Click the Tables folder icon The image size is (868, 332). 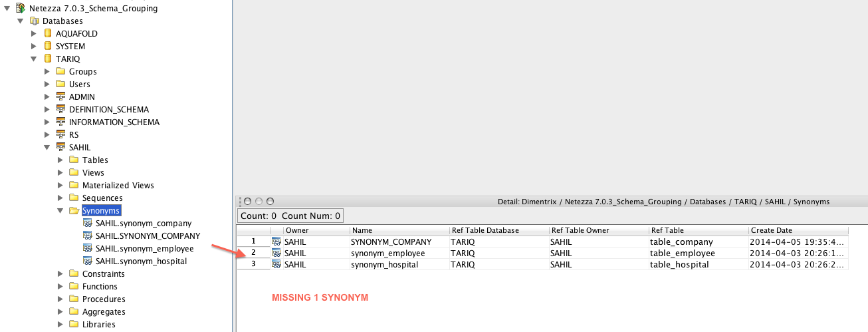74,160
